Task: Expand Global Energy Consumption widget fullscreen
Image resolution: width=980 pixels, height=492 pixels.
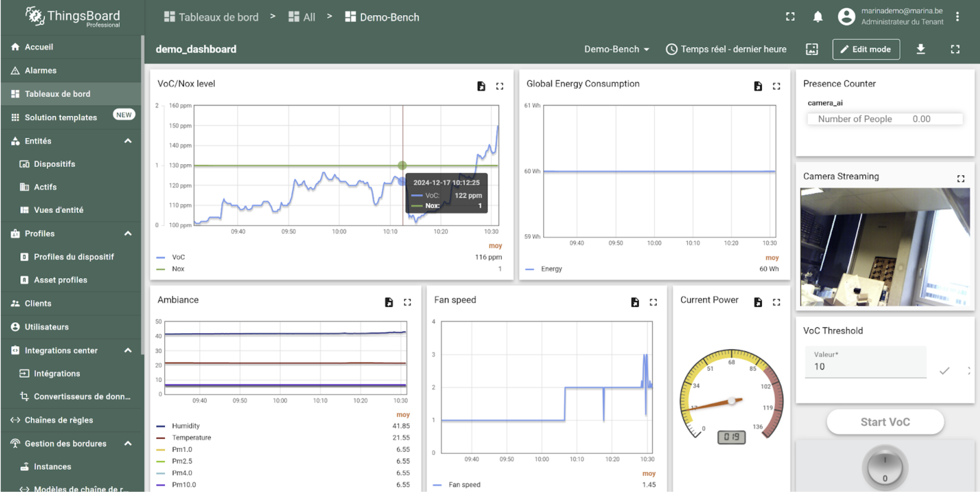Action: click(x=776, y=86)
